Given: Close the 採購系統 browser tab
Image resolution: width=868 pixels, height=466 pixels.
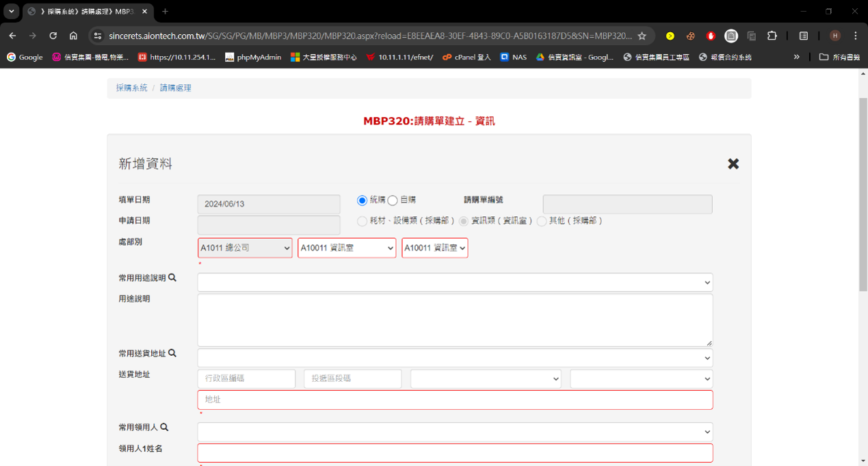Looking at the screenshot, I should click(144, 12).
